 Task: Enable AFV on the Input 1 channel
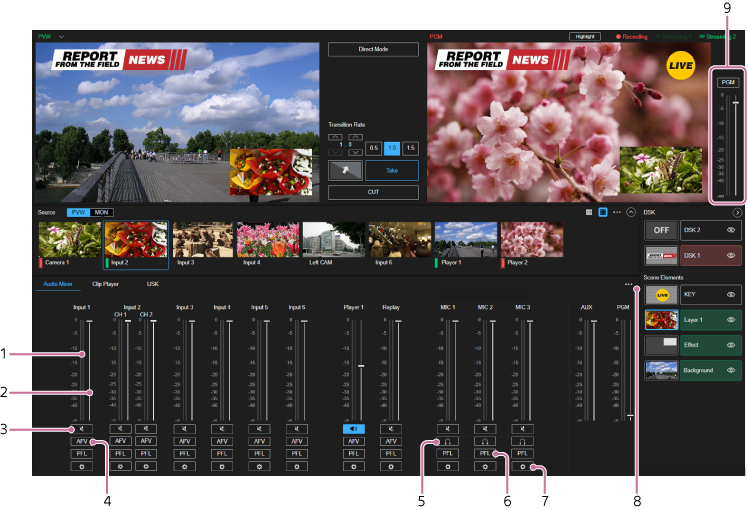81,441
